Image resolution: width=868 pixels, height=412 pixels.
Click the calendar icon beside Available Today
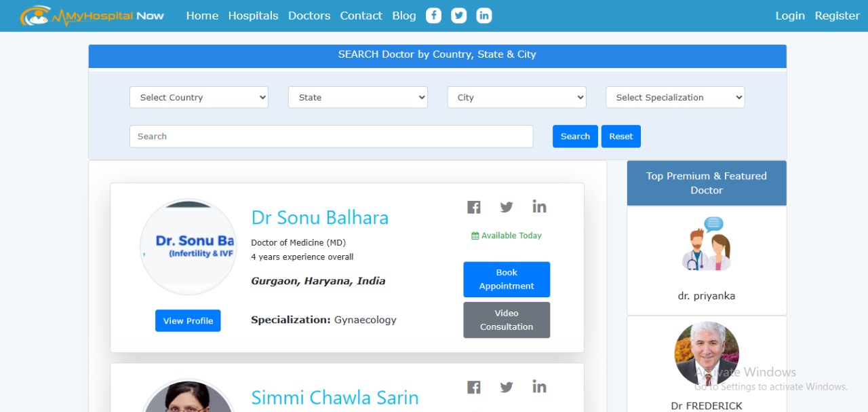475,236
